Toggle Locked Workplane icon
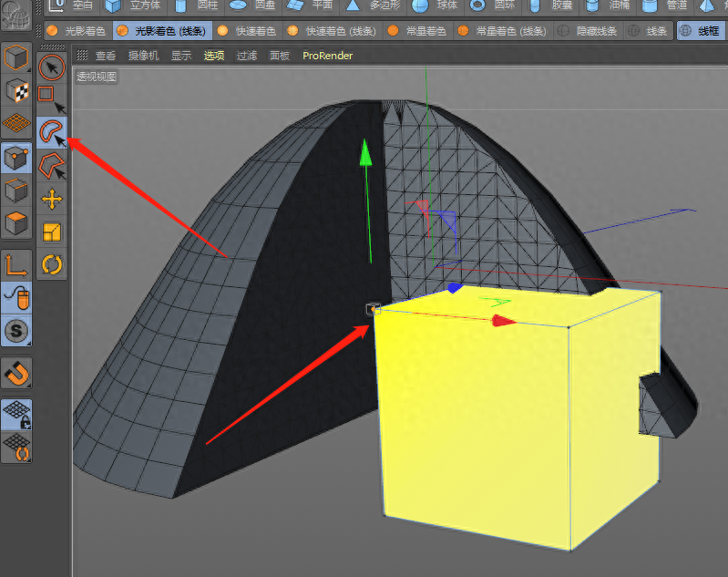The image size is (728, 577). 16,415
